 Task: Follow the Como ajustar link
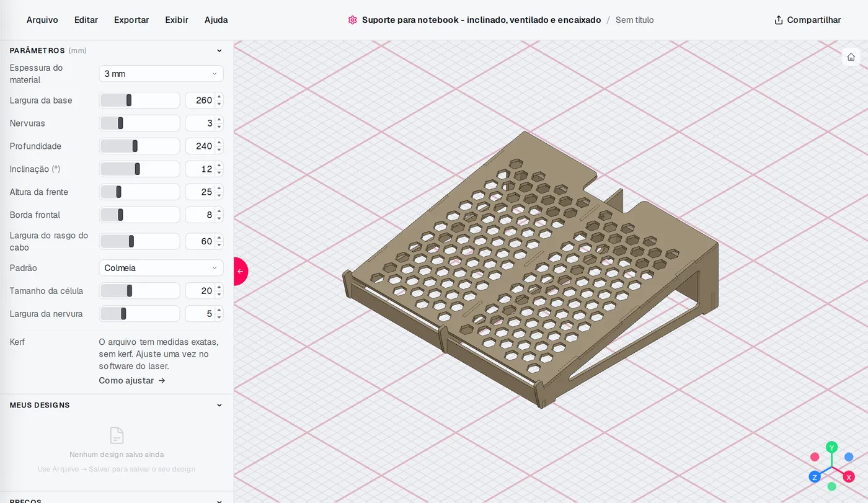pyautogui.click(x=132, y=380)
